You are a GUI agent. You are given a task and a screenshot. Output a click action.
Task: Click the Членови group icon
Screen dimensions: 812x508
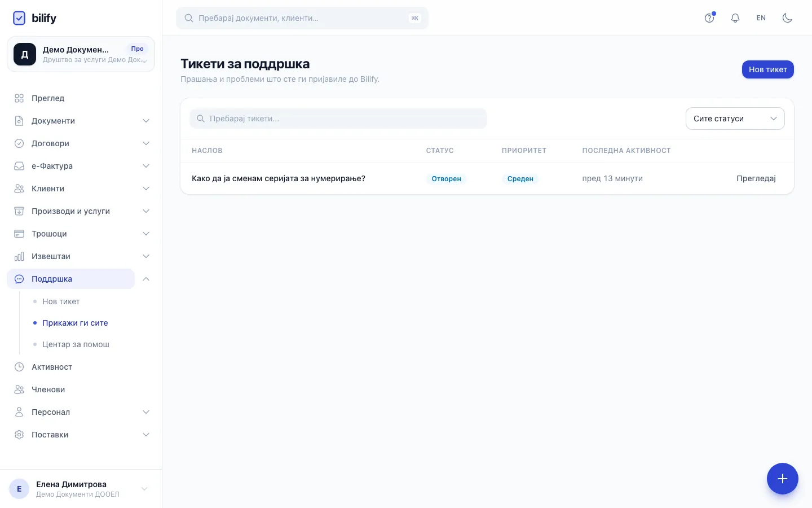click(x=19, y=389)
